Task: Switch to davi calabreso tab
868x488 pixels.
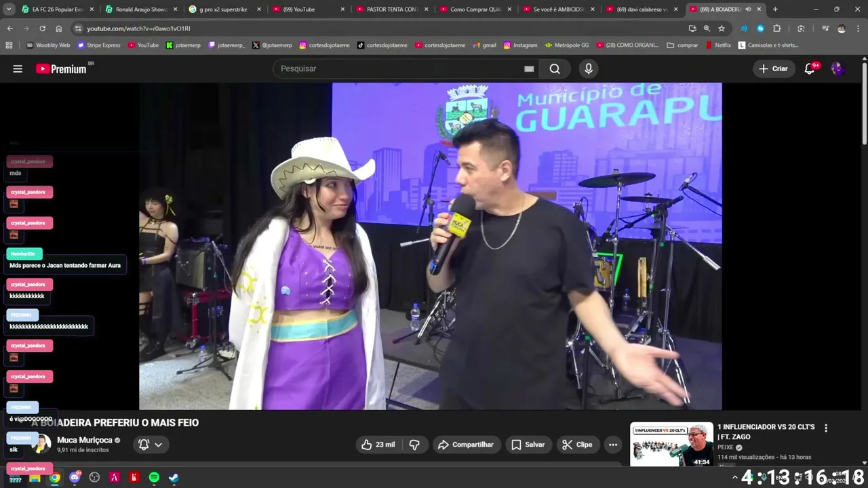Action: click(642, 9)
